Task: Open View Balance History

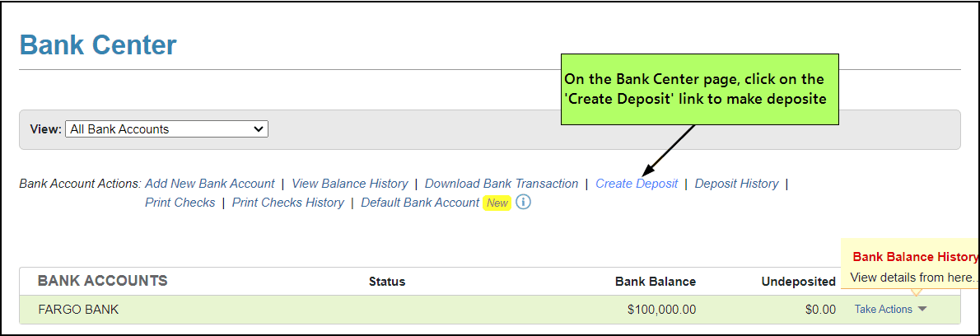Action: click(350, 184)
